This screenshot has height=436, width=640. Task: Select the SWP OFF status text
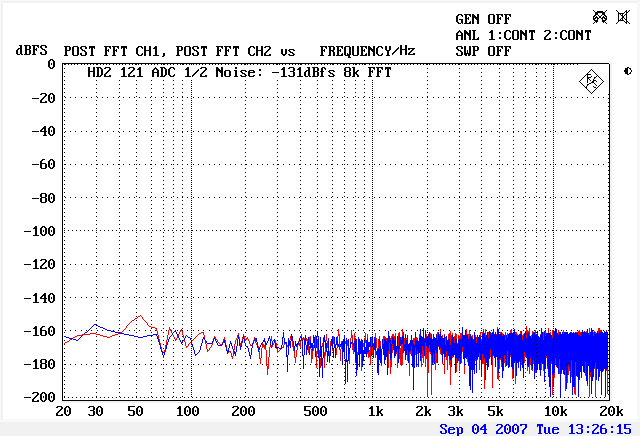[483, 51]
